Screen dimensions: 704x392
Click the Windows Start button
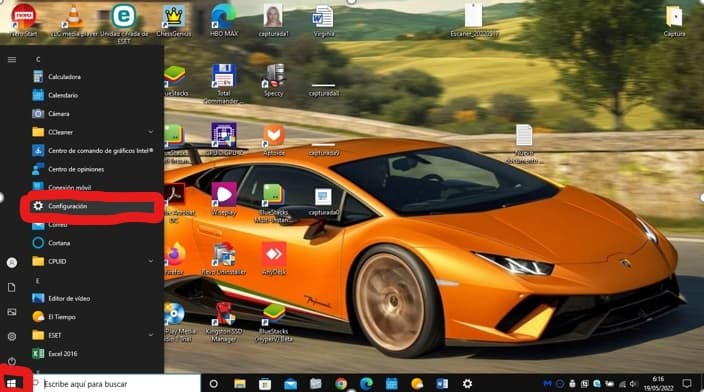pos(12,383)
